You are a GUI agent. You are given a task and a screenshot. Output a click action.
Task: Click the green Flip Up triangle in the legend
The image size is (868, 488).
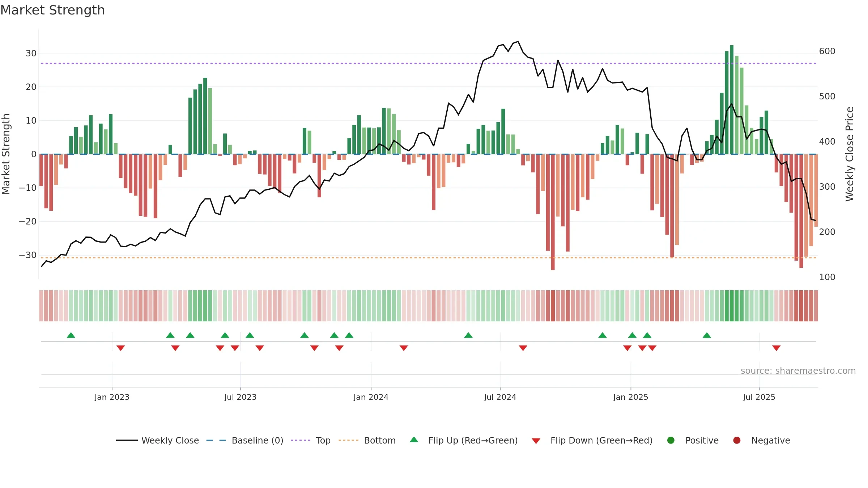[414, 440]
